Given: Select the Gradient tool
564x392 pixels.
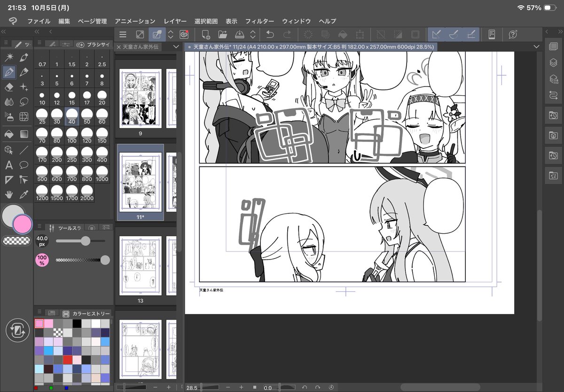Looking at the screenshot, I should pos(23,134).
